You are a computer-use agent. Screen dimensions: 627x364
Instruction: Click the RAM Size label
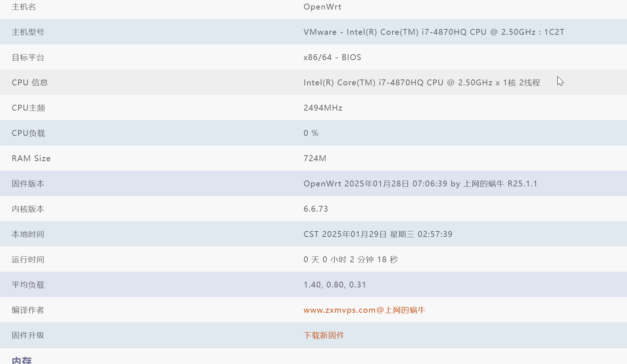pos(31,159)
